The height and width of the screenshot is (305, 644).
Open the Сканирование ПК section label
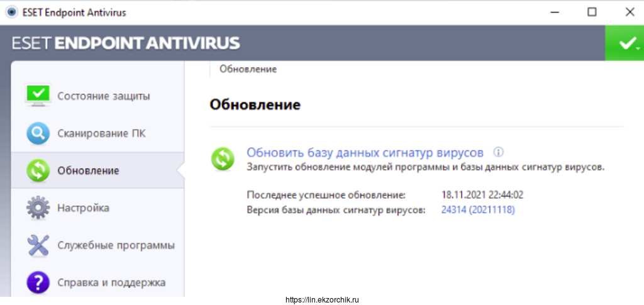101,133
